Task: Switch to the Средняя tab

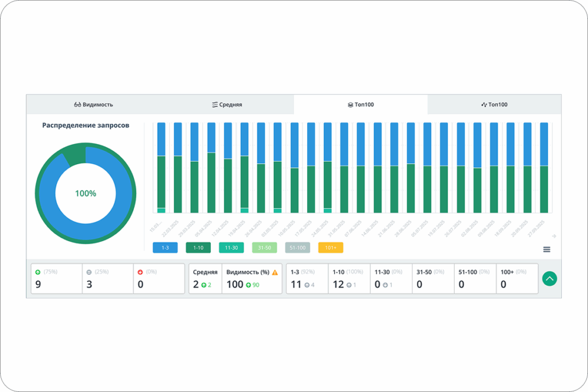Action: [227, 104]
